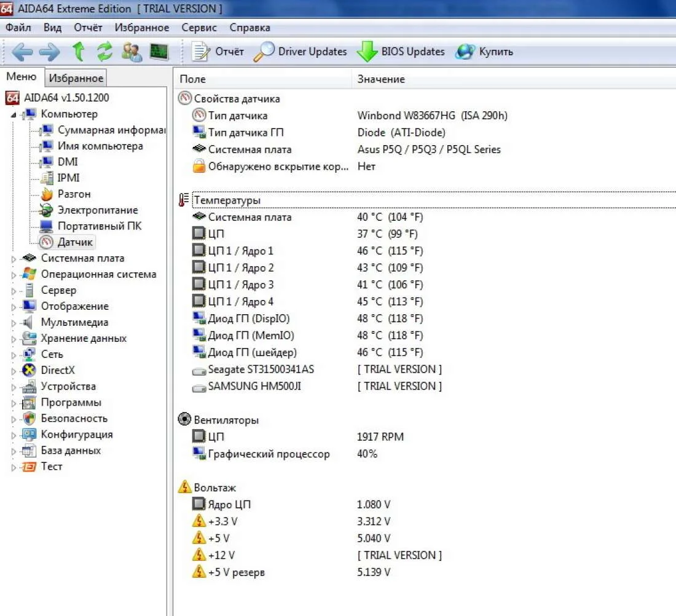Expand the Хранение данных node
The width and height of the screenshot is (676, 616).
pyautogui.click(x=14, y=339)
